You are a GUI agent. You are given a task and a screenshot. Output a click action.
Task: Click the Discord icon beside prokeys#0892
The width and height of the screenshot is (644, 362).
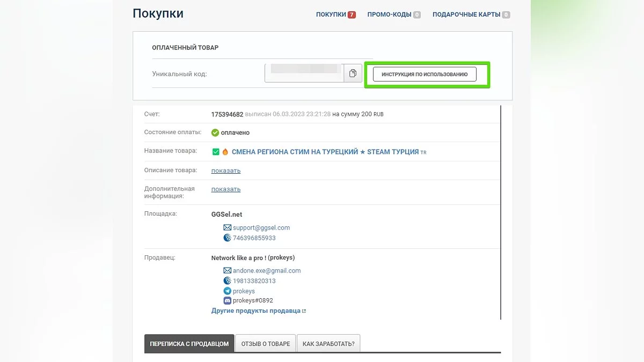(227, 300)
